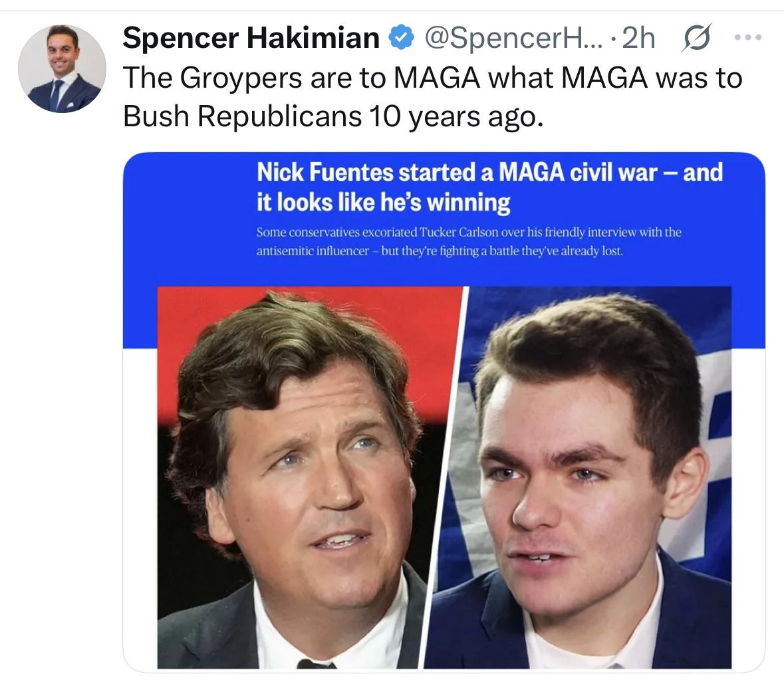Click "it looks like he's winning" headline line
Screen dimensions: 784x680
tap(383, 202)
